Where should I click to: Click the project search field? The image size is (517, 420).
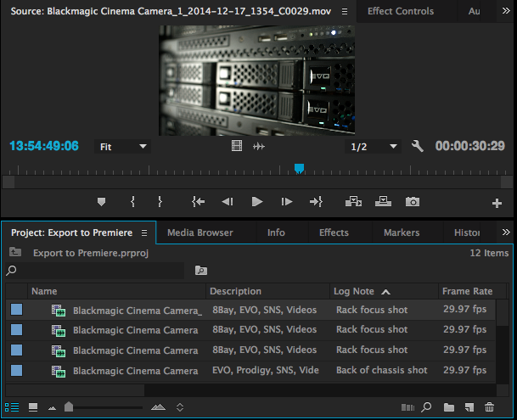pos(95,271)
